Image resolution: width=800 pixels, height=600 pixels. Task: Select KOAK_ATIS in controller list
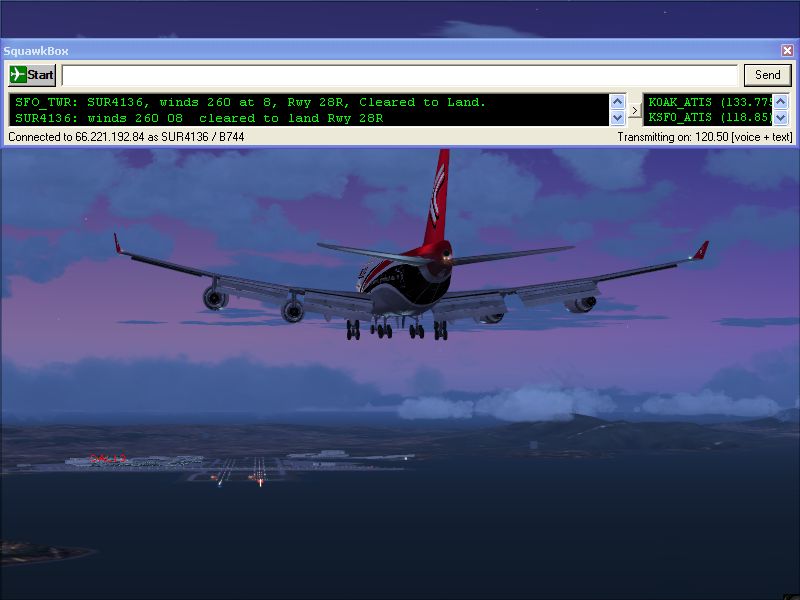710,102
